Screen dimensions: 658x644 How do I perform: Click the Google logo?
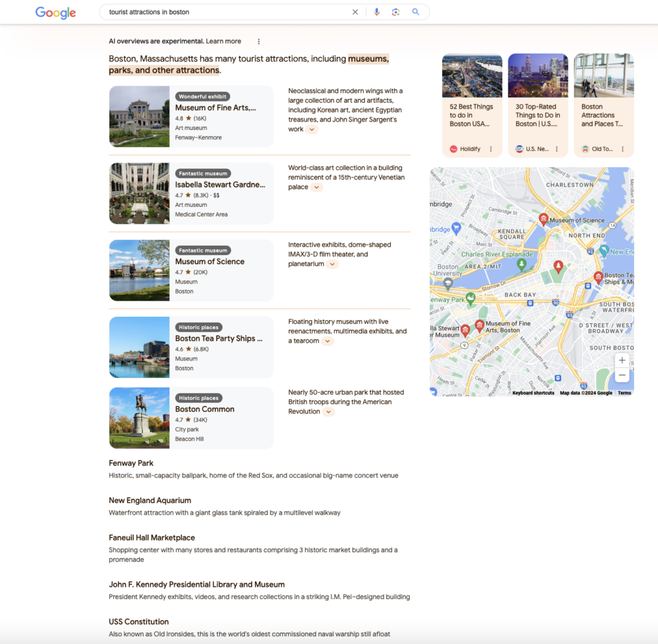pos(55,13)
